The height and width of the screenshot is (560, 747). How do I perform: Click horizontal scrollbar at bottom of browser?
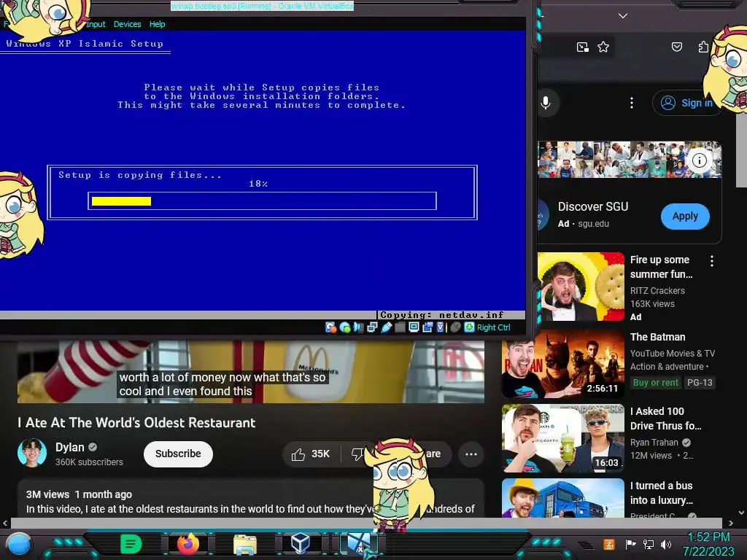366,523
